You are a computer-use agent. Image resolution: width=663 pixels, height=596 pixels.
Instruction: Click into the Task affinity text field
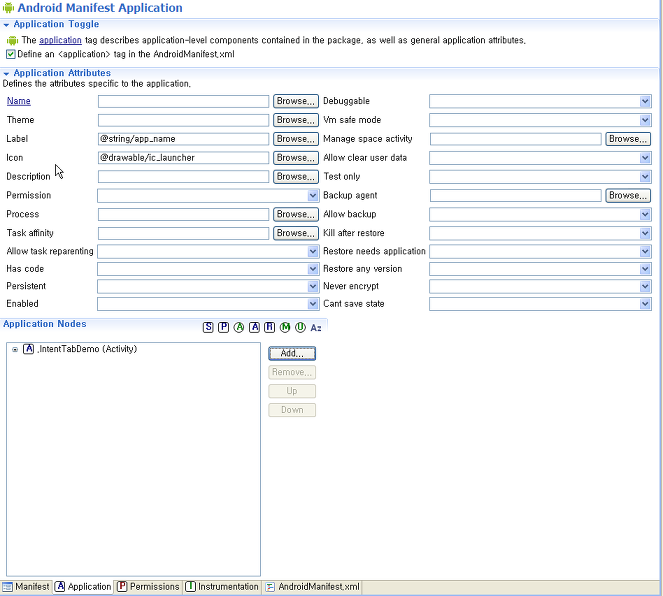(x=183, y=233)
